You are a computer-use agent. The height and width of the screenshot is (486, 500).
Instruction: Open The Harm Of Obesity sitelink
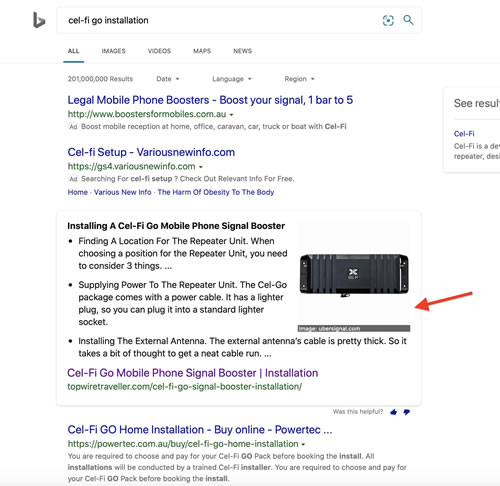[x=216, y=192]
